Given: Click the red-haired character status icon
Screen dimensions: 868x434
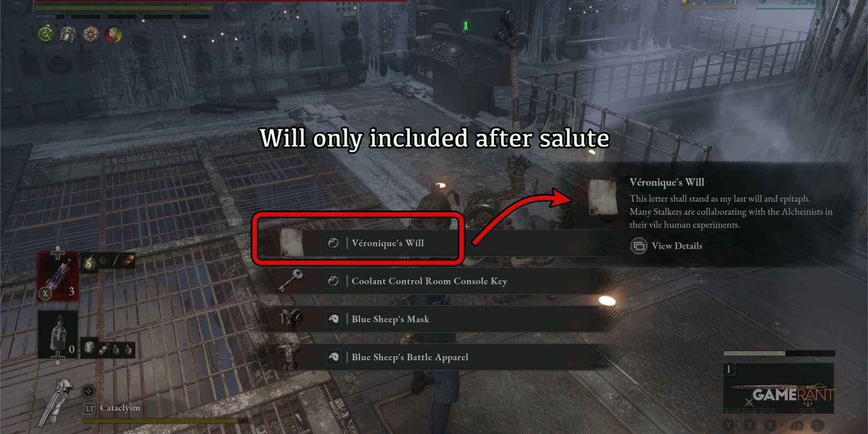Looking at the screenshot, I should pyautogui.click(x=113, y=35).
